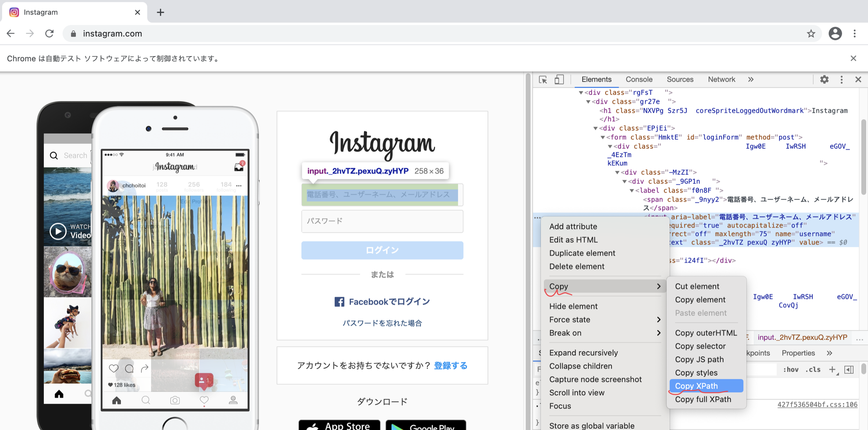Click 登録する registration link
The height and width of the screenshot is (430, 868).
tap(451, 365)
